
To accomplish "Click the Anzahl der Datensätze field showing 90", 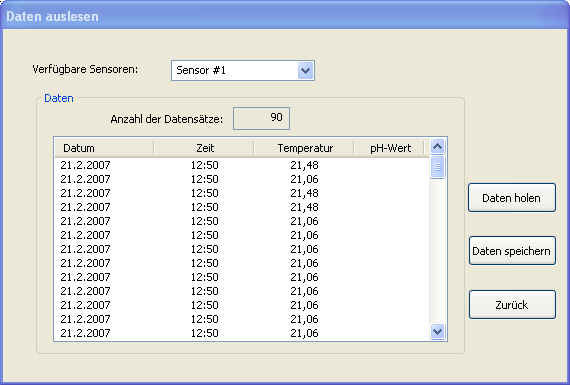I will click(261, 118).
